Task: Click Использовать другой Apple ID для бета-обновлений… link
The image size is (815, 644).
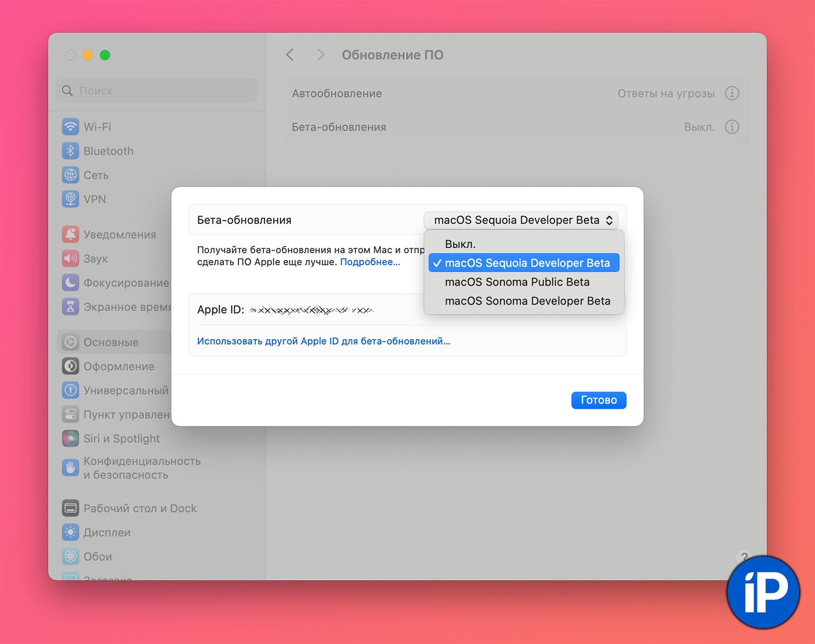Action: 324,341
